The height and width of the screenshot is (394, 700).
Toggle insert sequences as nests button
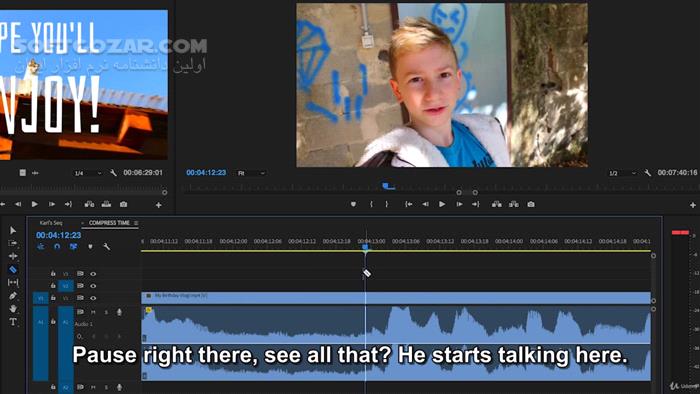point(41,246)
